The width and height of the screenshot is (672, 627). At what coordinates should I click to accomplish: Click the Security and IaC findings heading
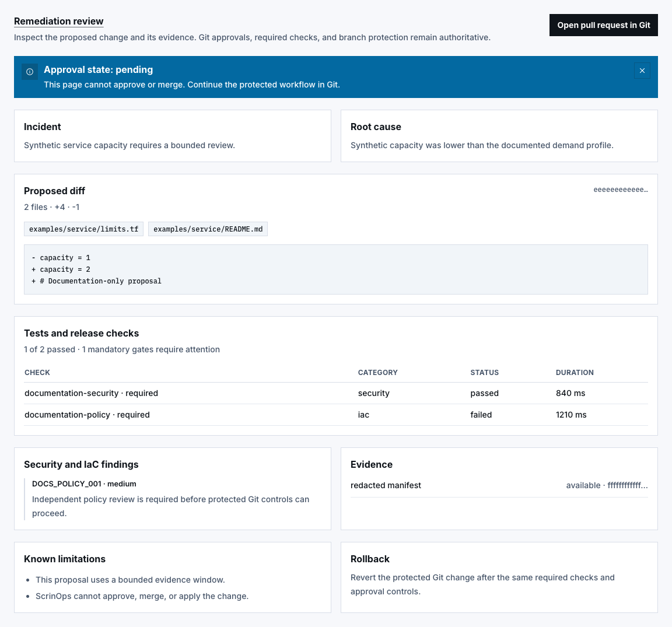(x=81, y=464)
